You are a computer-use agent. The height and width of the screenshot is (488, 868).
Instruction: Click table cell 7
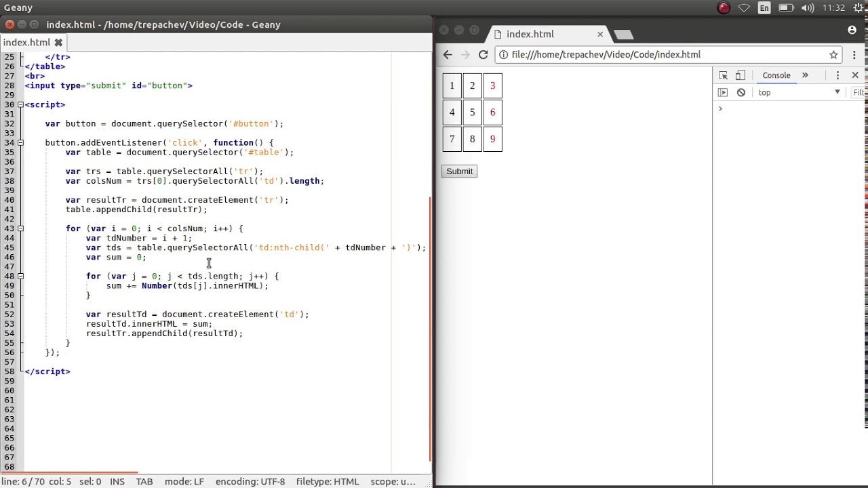pos(452,139)
